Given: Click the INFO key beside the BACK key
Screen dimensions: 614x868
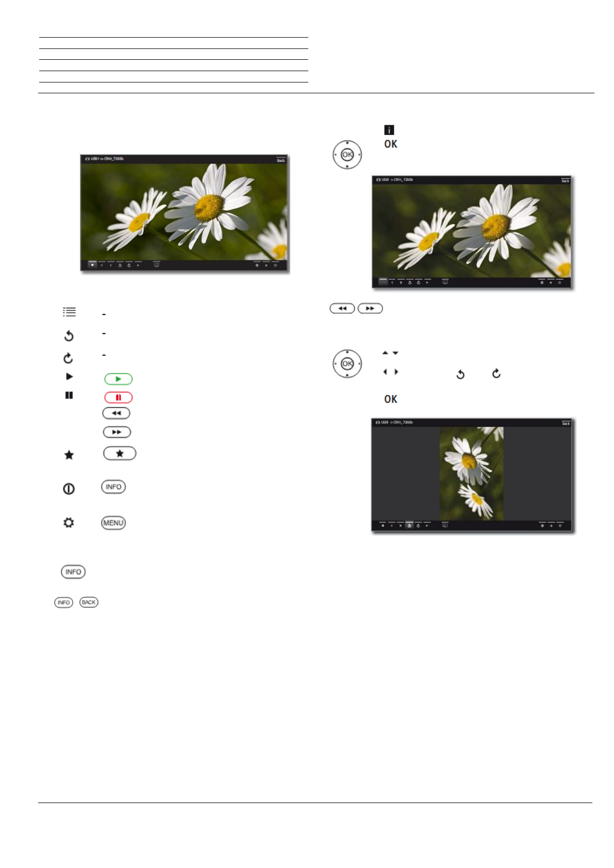Looking at the screenshot, I should coord(64,602).
